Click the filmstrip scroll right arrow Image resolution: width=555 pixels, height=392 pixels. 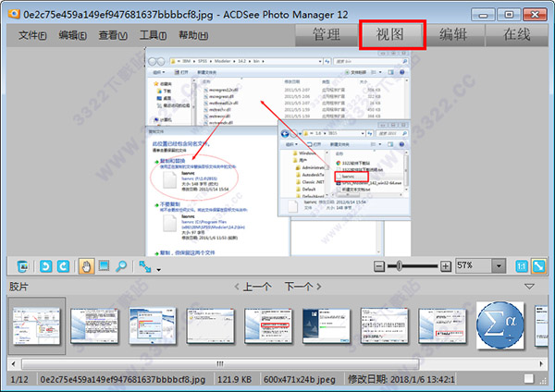(541, 363)
